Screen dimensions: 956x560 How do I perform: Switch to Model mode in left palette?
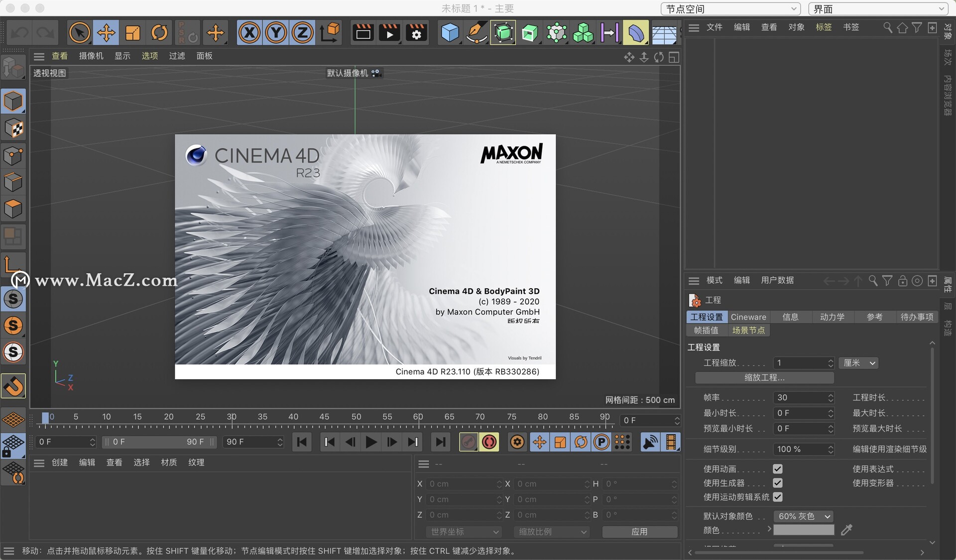pyautogui.click(x=13, y=102)
